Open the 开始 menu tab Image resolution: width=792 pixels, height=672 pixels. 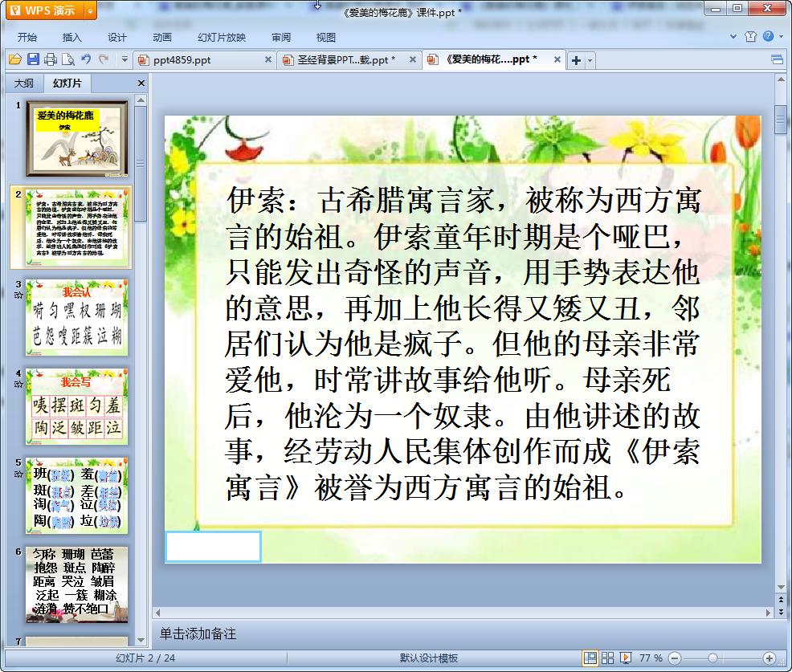27,38
